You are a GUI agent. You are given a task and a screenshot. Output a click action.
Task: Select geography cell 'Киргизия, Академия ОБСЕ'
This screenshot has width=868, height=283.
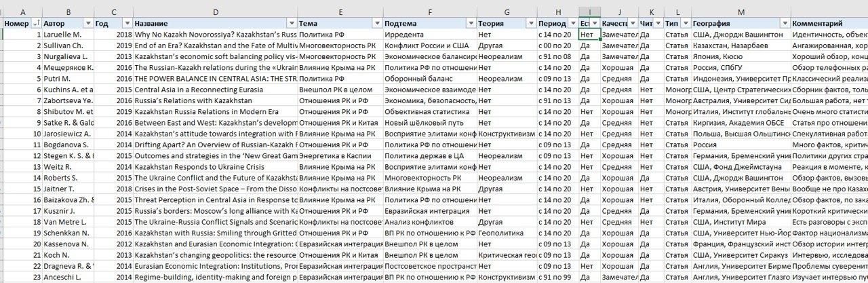click(741, 123)
